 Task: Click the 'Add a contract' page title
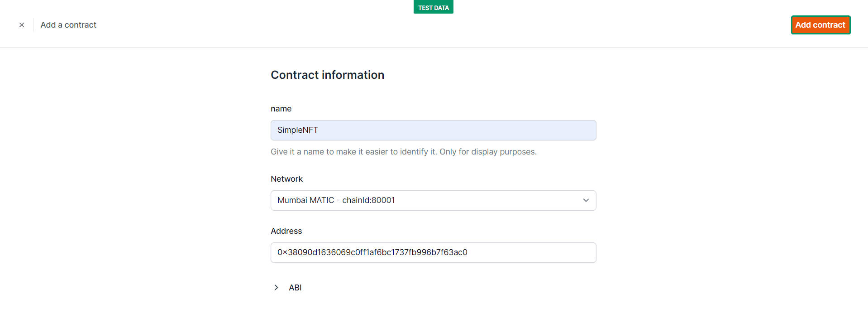(x=68, y=25)
